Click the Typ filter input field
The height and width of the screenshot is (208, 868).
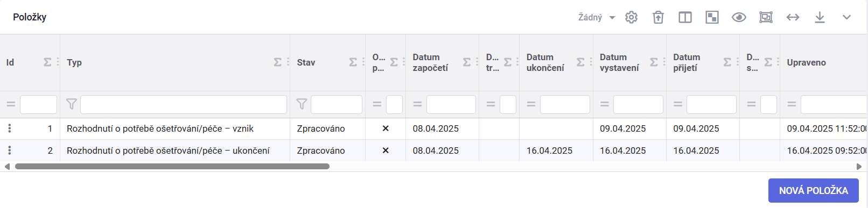point(184,104)
